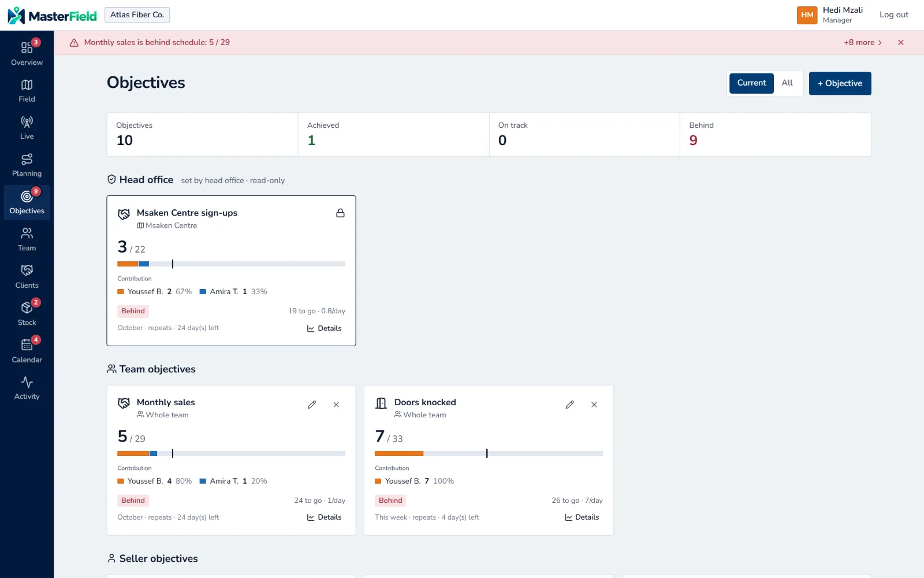The image size is (924, 578).
Task: Click the MasterField logo
Action: pos(52,16)
